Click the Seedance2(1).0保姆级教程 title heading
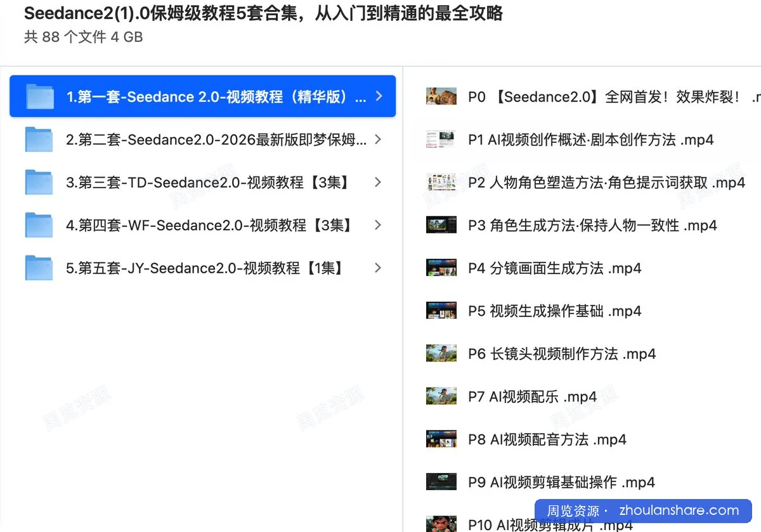Screen dimensions: 761x532 pos(263,13)
